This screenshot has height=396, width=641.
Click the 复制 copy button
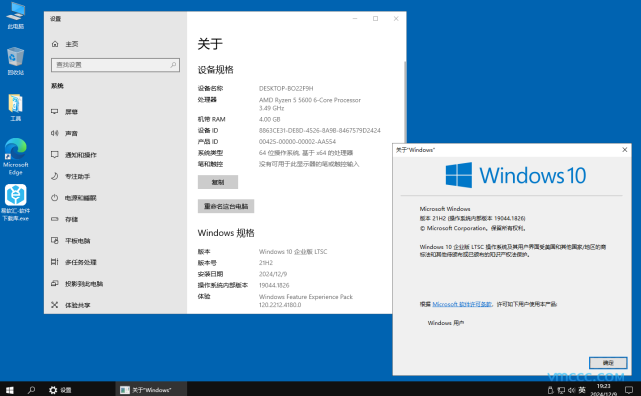coord(217,182)
